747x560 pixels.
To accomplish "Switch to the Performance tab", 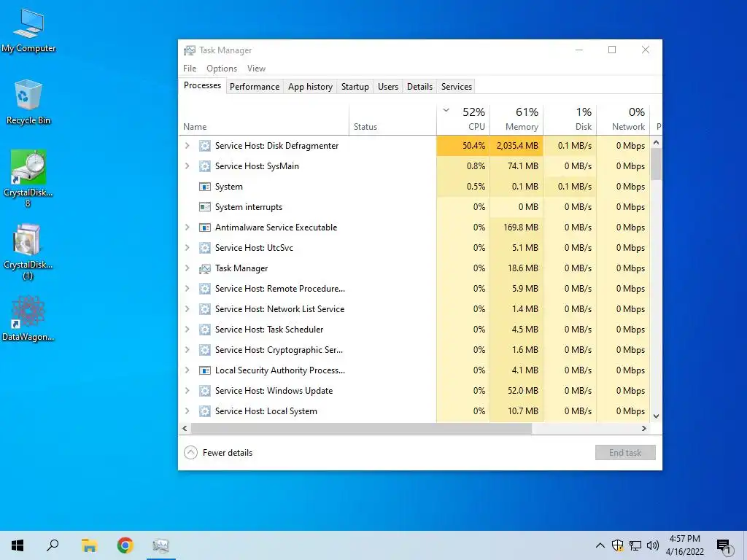I will coord(255,87).
